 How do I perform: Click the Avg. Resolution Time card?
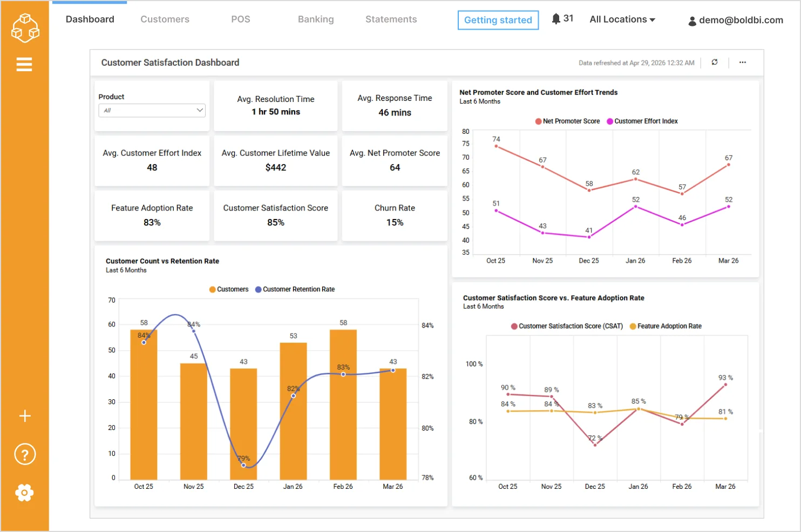276,106
